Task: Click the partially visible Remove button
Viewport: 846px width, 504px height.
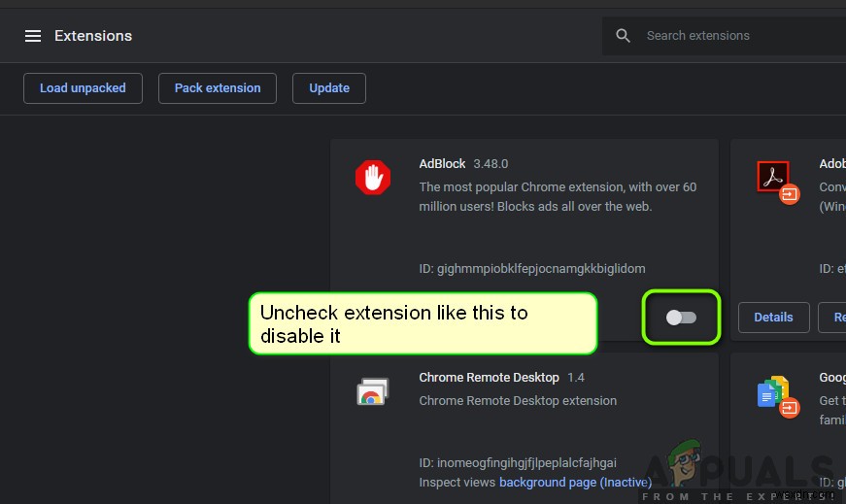Action: click(834, 318)
